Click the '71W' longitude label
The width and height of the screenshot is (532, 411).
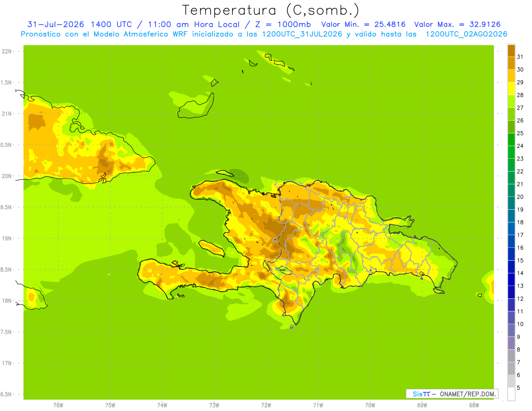point(318,405)
